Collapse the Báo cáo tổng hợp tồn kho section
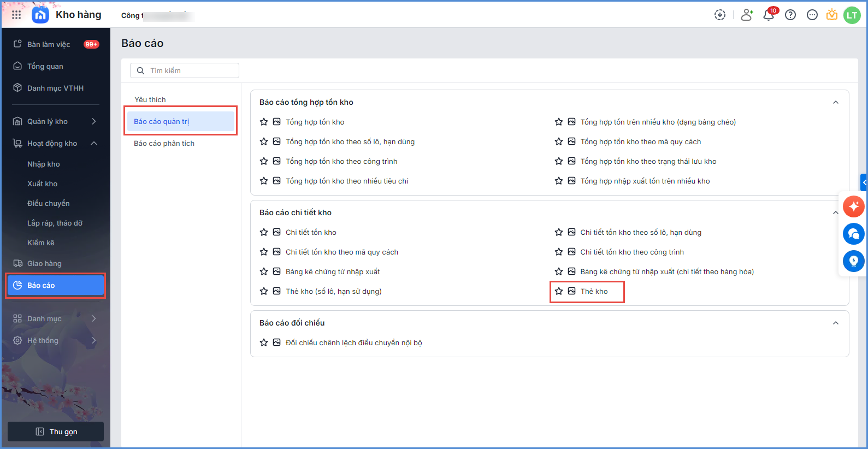Screen dimensions: 868x449 tap(835, 102)
